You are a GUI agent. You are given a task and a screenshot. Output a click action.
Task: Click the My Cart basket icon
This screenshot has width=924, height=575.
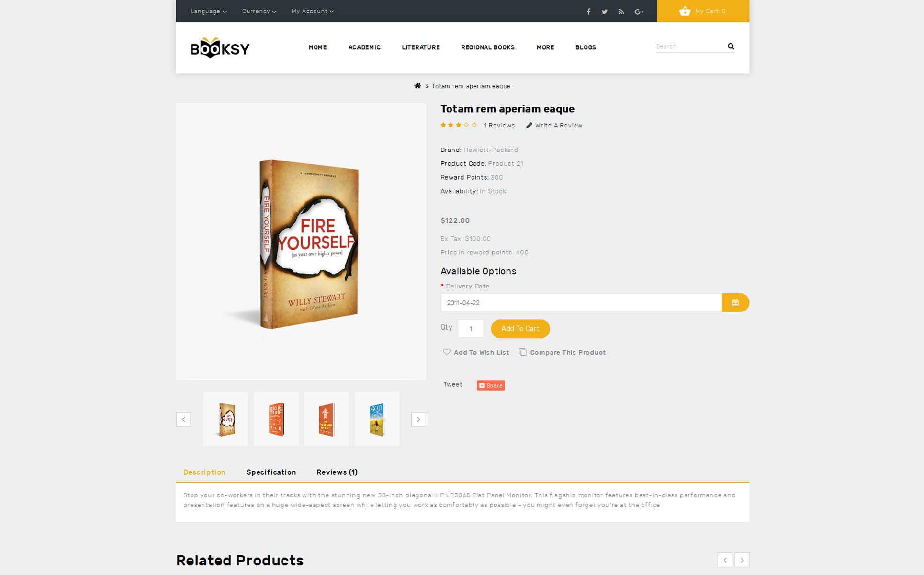pos(685,11)
